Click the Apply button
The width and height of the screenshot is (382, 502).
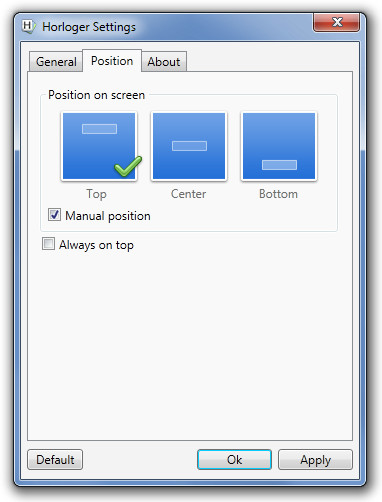(315, 460)
